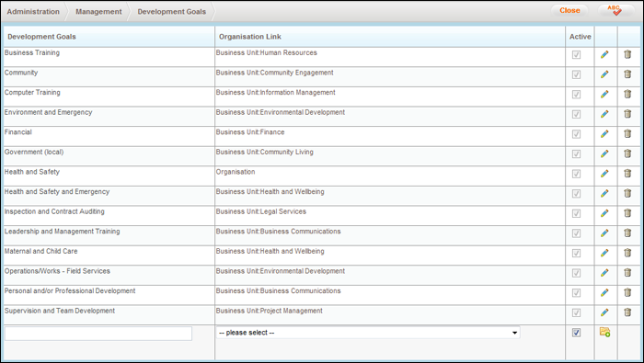This screenshot has height=363, width=644.
Task: Click the pencil icon for Computer Training
Action: pos(604,95)
